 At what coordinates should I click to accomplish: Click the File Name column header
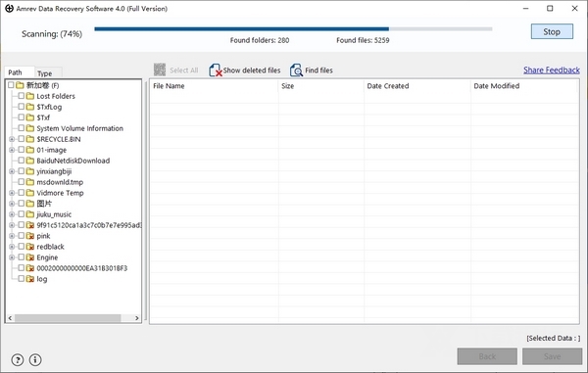pos(214,86)
